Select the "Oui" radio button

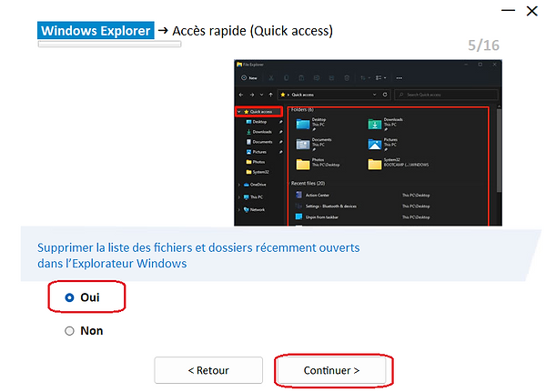pyautogui.click(x=70, y=297)
